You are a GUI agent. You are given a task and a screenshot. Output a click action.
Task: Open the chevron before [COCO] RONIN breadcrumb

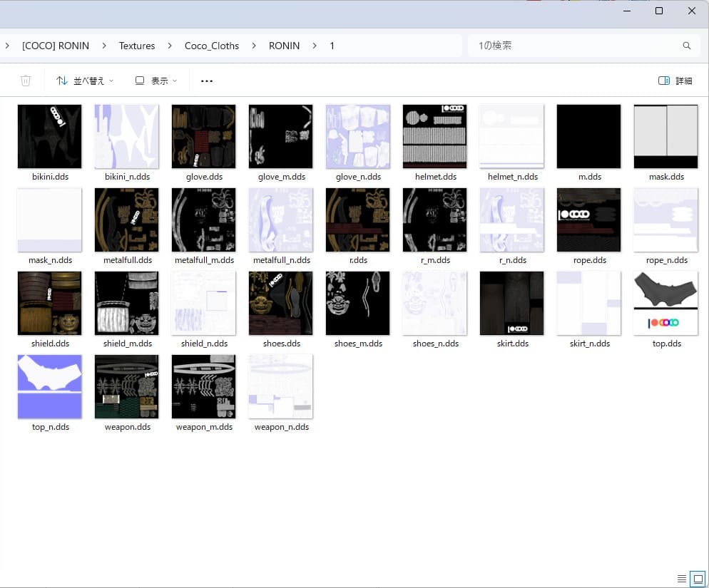click(7, 45)
